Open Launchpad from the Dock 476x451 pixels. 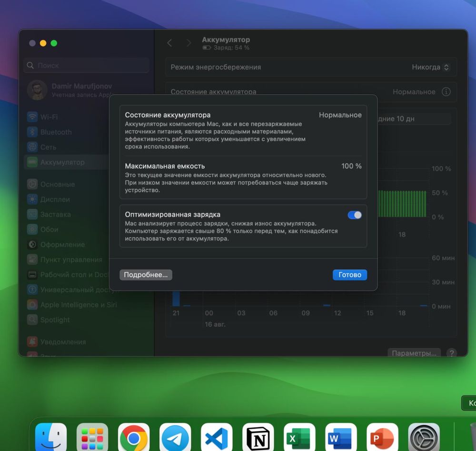click(x=92, y=437)
